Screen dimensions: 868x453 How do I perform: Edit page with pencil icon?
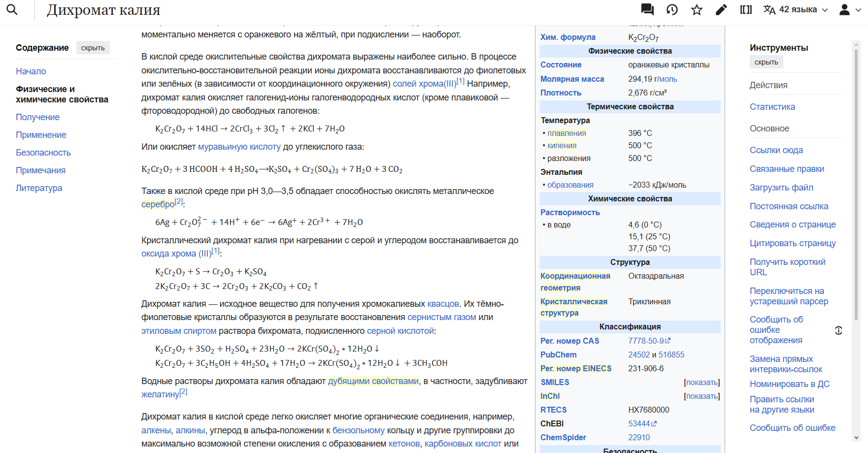721,10
